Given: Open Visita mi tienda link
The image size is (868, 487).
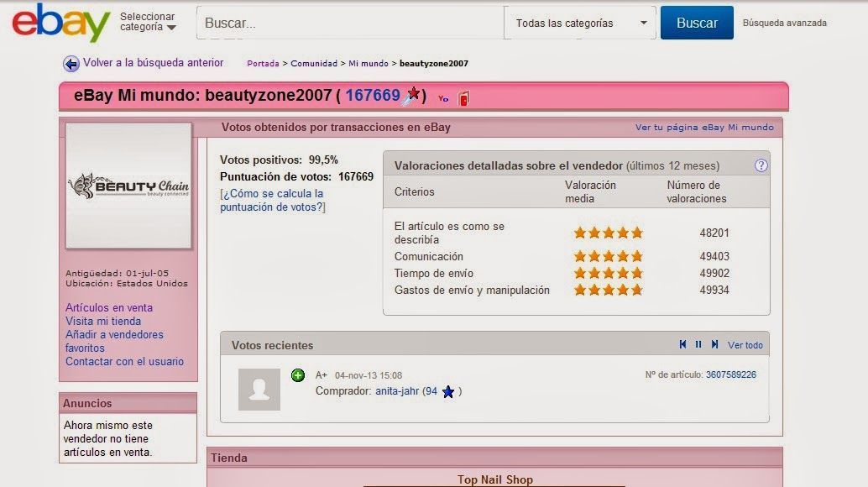Looking at the screenshot, I should 103,321.
